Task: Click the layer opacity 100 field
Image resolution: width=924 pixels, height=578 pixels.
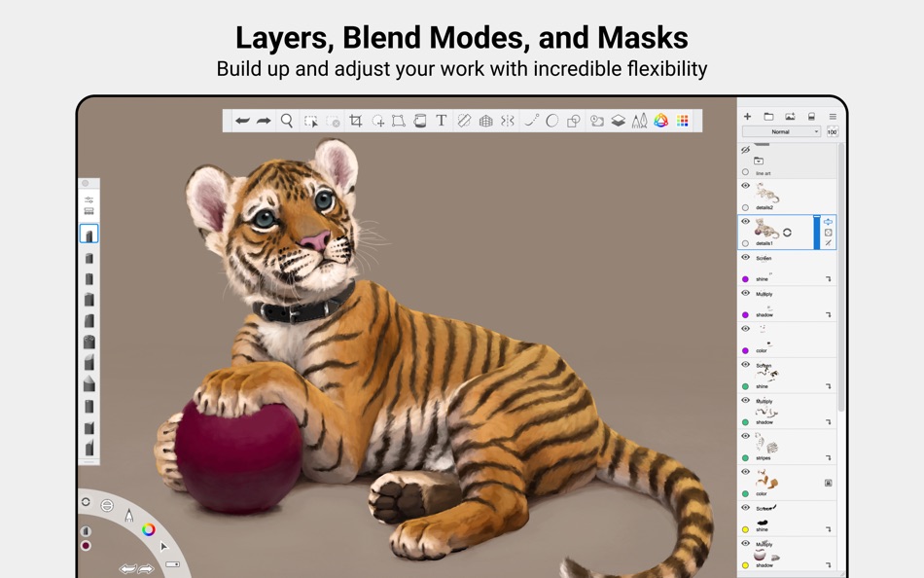Action: (832, 131)
